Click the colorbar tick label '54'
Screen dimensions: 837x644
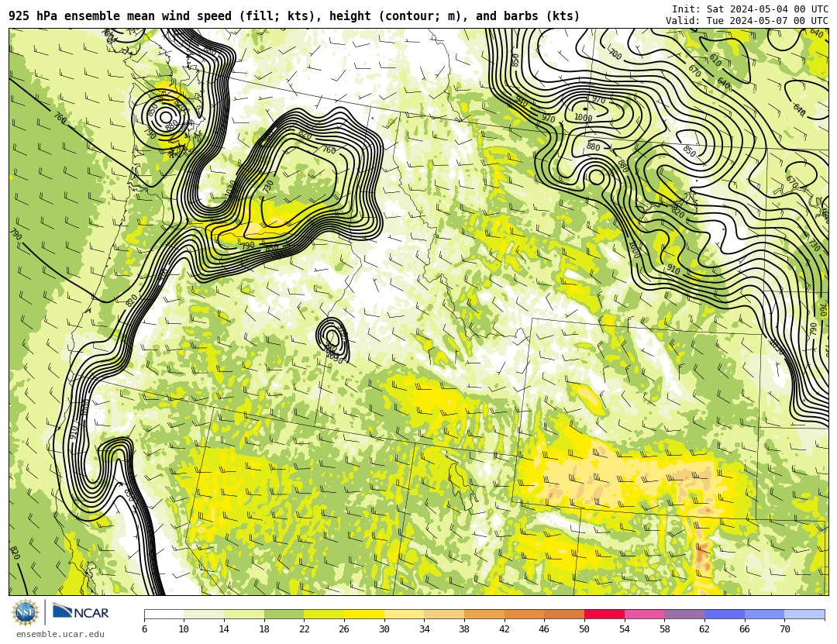624,629
